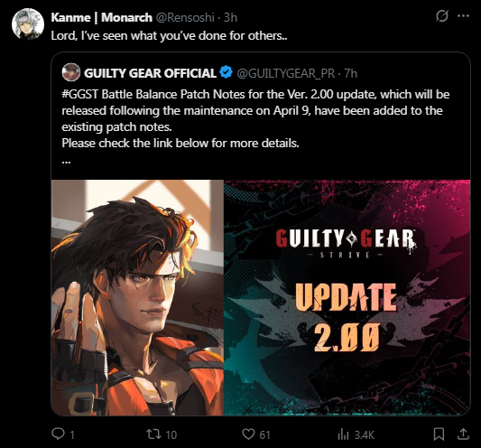Click the #GGST hashtag
Screen dimensions: 481x448
pos(79,94)
